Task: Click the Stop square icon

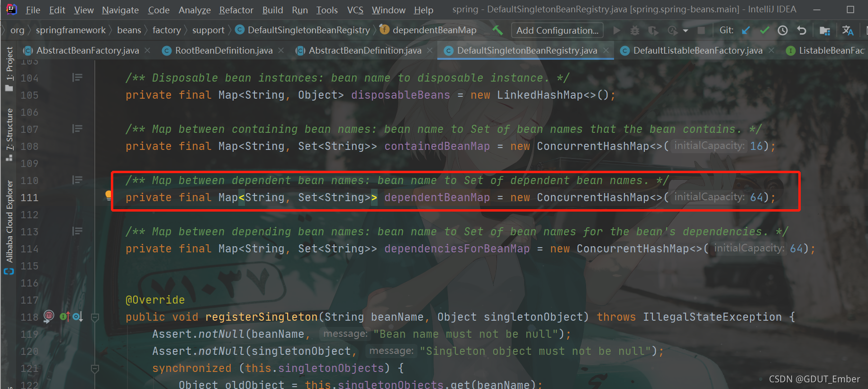Action: (x=701, y=30)
